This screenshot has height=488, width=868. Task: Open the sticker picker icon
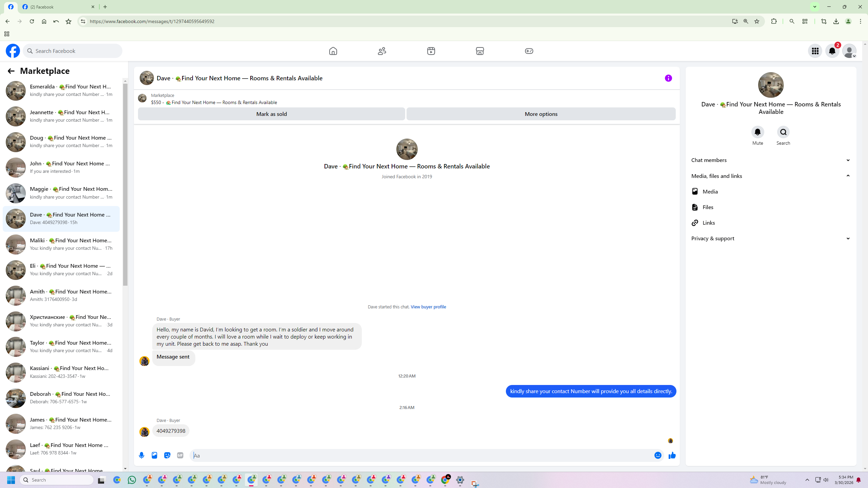coord(167,455)
